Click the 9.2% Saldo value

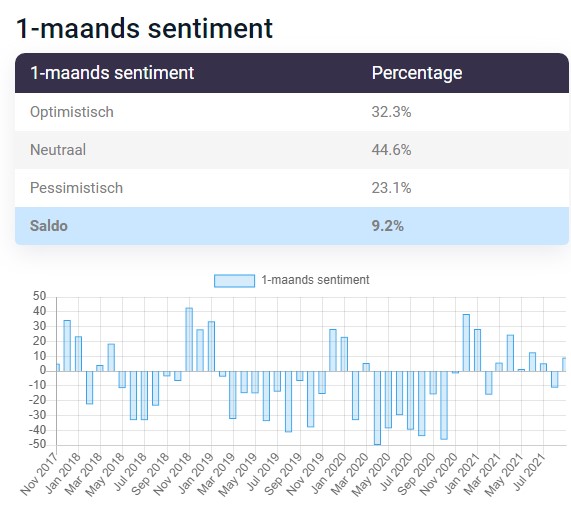point(387,226)
